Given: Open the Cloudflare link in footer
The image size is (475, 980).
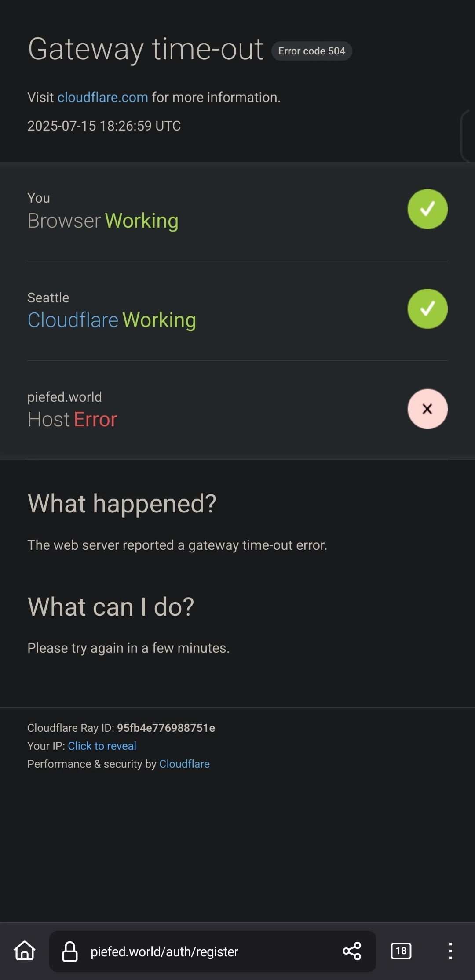Looking at the screenshot, I should 184,764.
